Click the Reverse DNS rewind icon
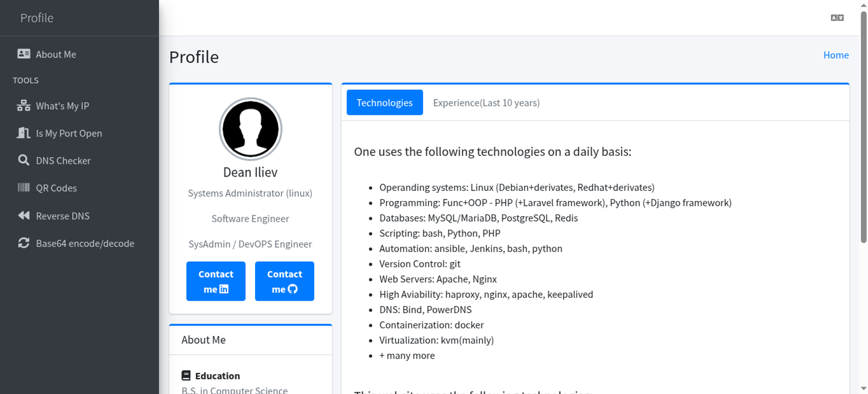The height and width of the screenshot is (394, 868). pyautogui.click(x=23, y=216)
